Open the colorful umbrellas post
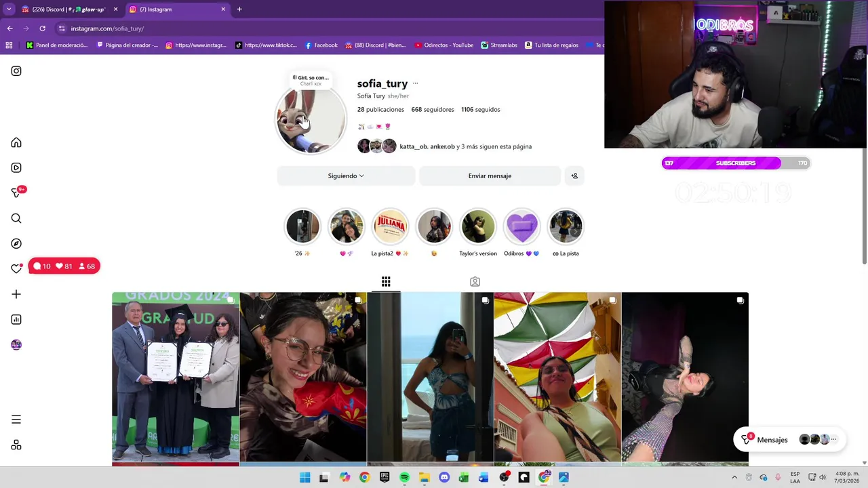Viewport: 868px width, 488px height. tap(557, 377)
